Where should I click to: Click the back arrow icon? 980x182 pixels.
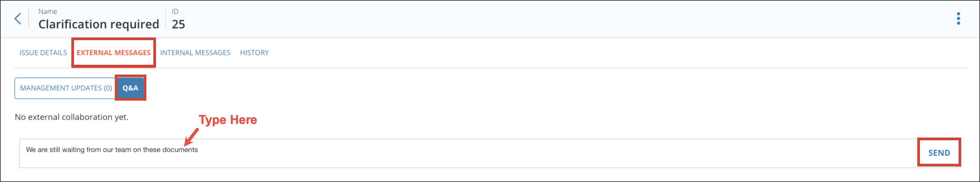[x=17, y=19]
